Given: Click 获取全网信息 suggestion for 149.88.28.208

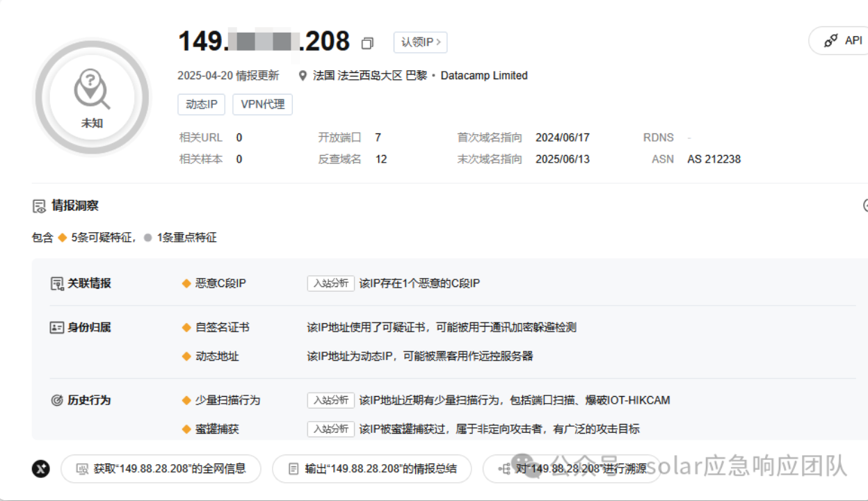Looking at the screenshot, I should point(161,469).
